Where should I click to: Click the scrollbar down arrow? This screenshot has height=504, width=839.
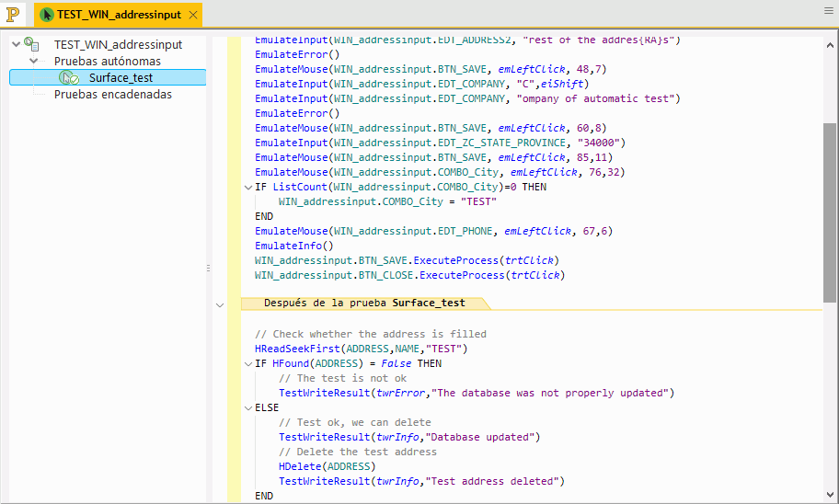pyautogui.click(x=830, y=495)
